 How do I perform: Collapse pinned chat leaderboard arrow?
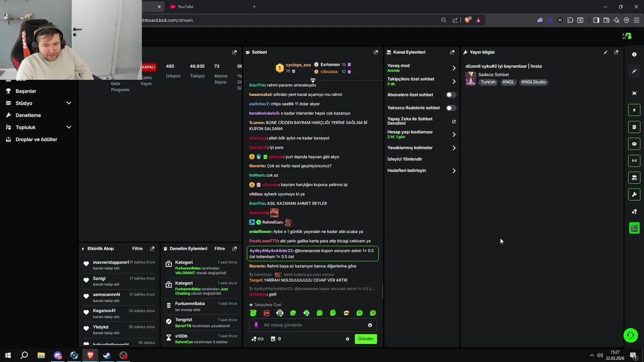point(312,80)
